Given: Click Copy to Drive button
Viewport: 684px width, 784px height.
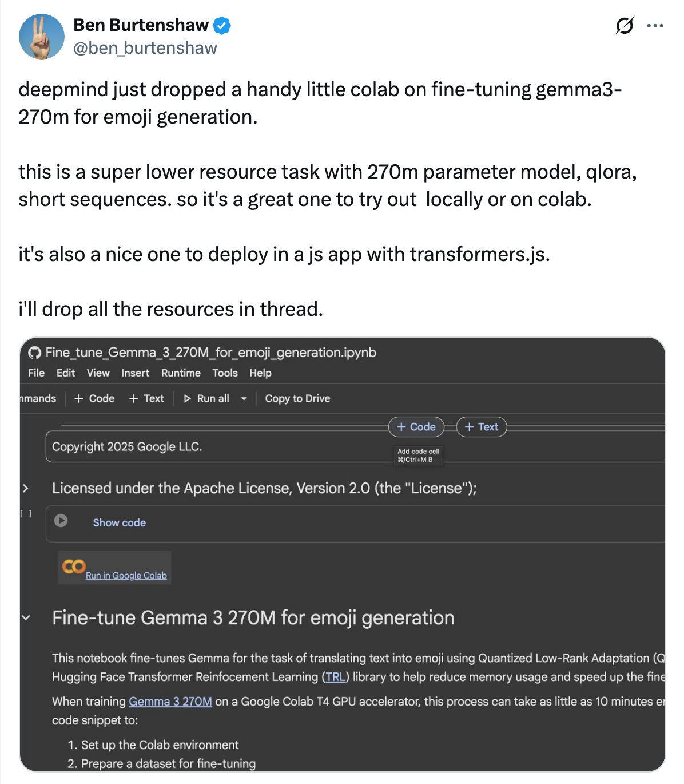Looking at the screenshot, I should 297,399.
